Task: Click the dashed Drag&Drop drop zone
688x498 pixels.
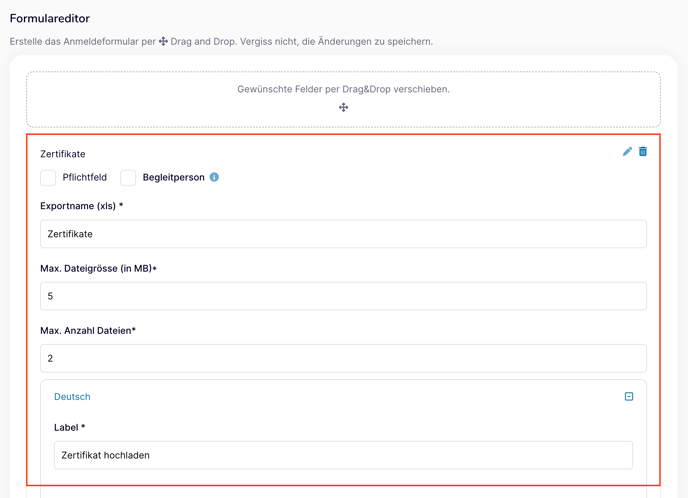Action: [x=344, y=100]
